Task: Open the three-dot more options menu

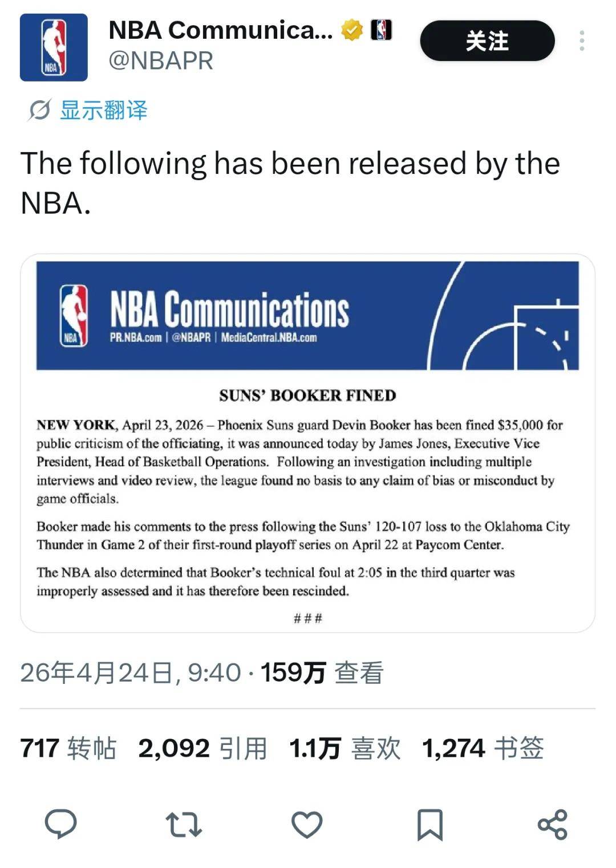Action: (x=582, y=40)
